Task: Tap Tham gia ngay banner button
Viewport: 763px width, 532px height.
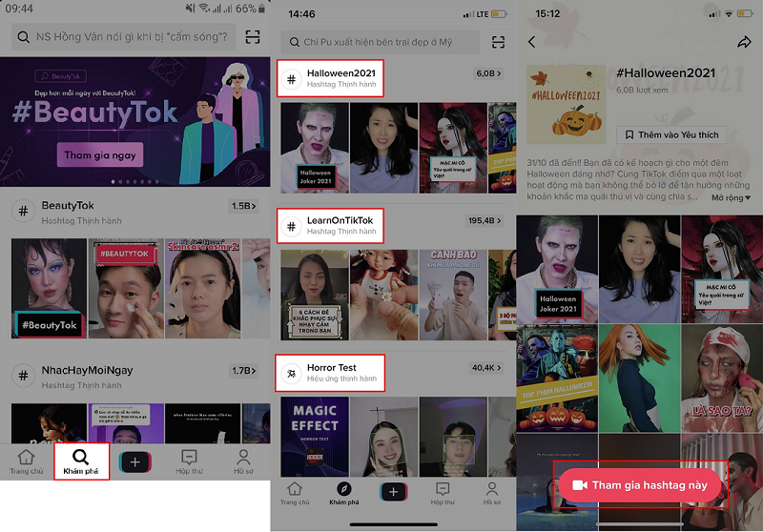Action: [100, 155]
